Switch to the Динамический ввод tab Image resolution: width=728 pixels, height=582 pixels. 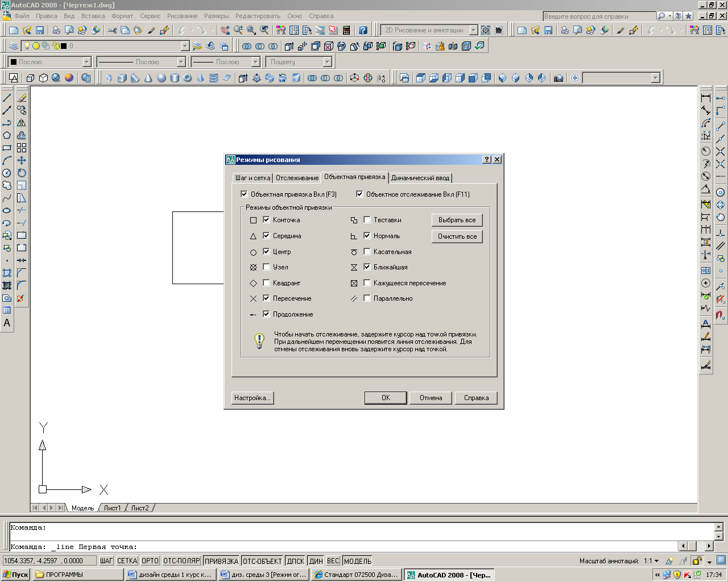[x=420, y=178]
